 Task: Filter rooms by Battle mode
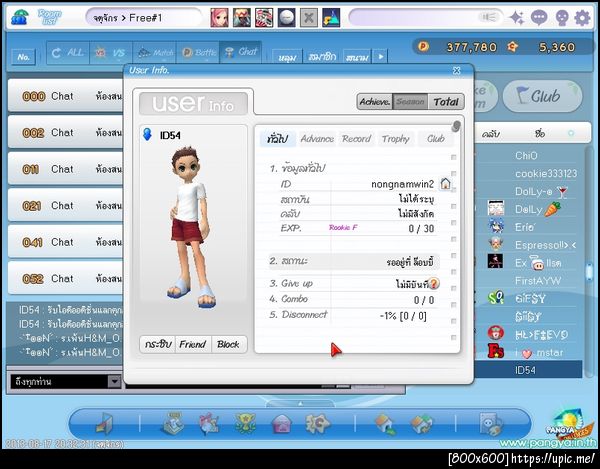tap(198, 52)
